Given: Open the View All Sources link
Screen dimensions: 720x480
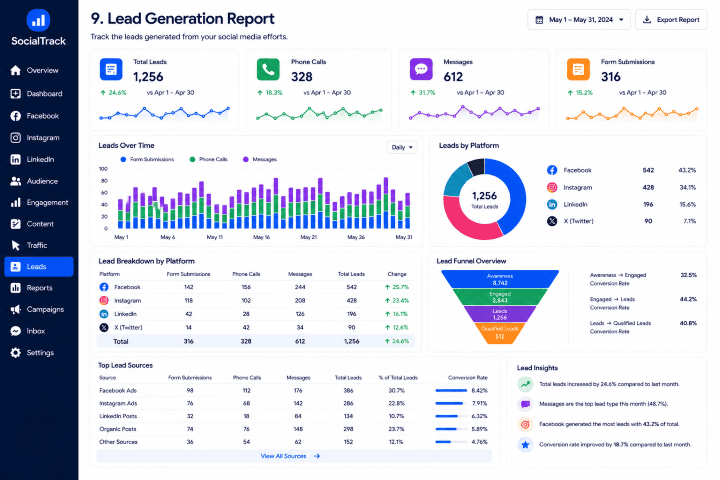Looking at the screenshot, I should pyautogui.click(x=290, y=456).
